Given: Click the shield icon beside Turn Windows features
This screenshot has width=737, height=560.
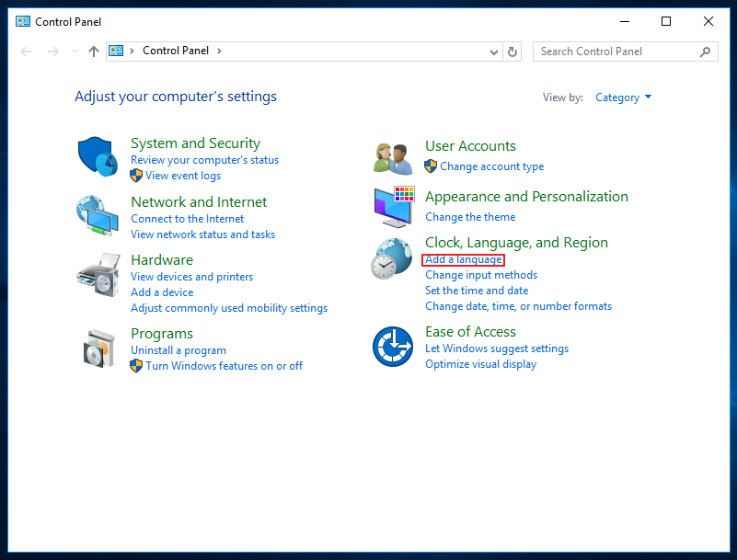Looking at the screenshot, I should point(136,365).
